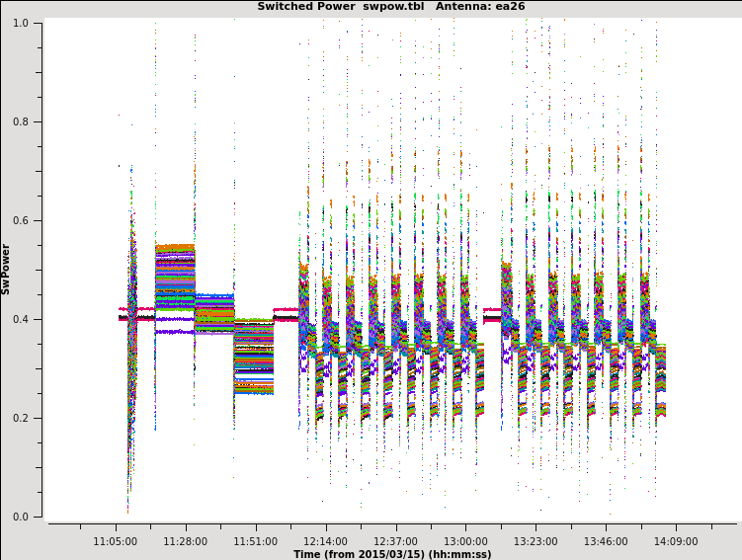Select the 13:46:00 time tick label

point(606,541)
